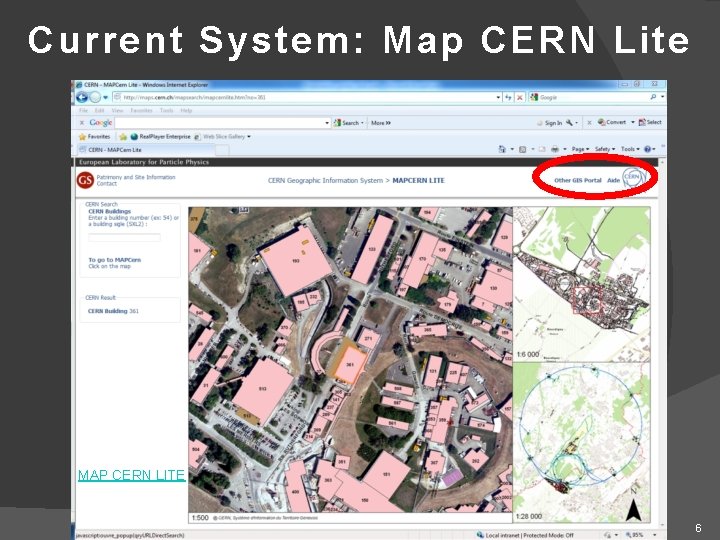Image resolution: width=720 pixels, height=540 pixels.
Task: Click the 1:6 000 overview map
Action: (x=581, y=284)
